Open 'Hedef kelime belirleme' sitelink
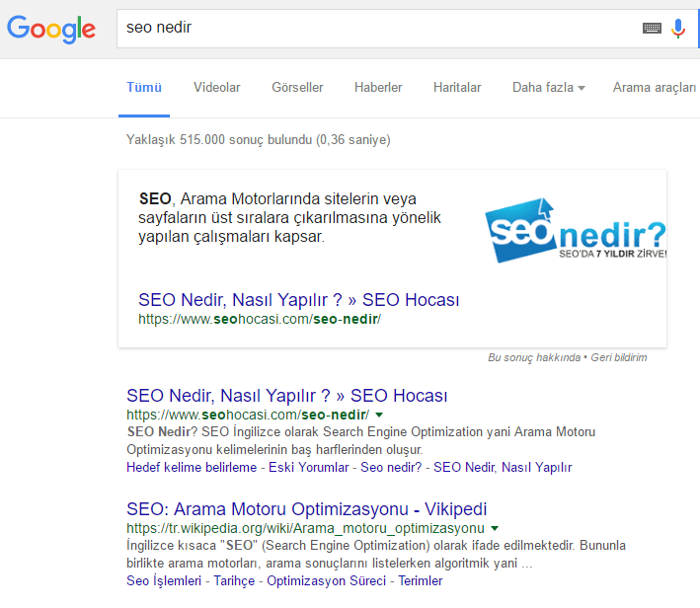Viewport: 700px width, 608px height. point(192,467)
